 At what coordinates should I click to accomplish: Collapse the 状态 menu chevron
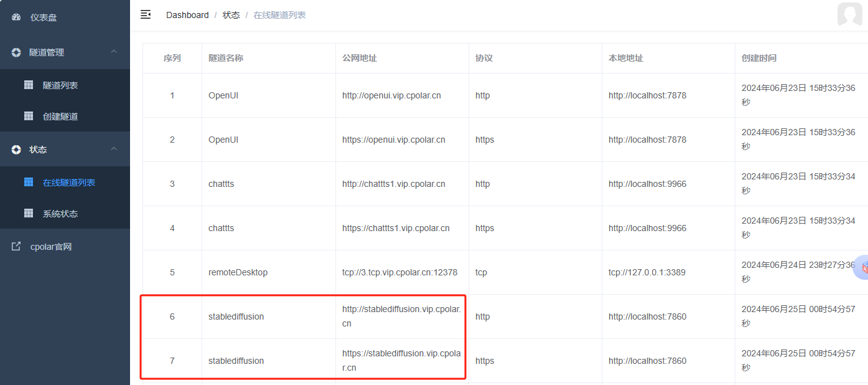pos(114,149)
